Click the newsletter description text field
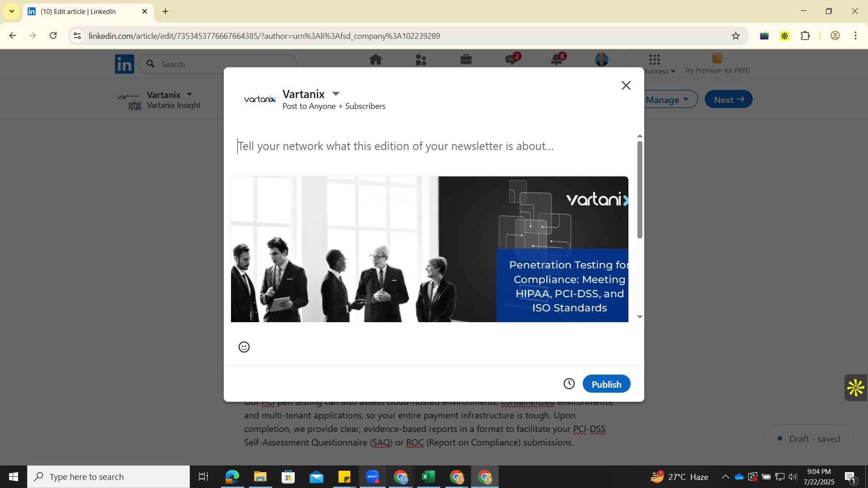The height and width of the screenshot is (488, 868). [429, 146]
